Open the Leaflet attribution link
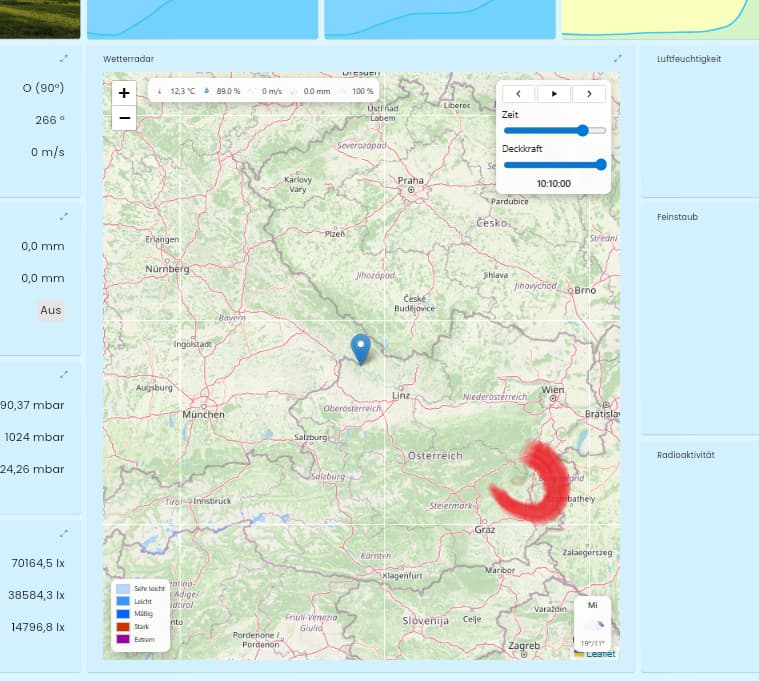This screenshot has height=681, width=759. point(600,654)
